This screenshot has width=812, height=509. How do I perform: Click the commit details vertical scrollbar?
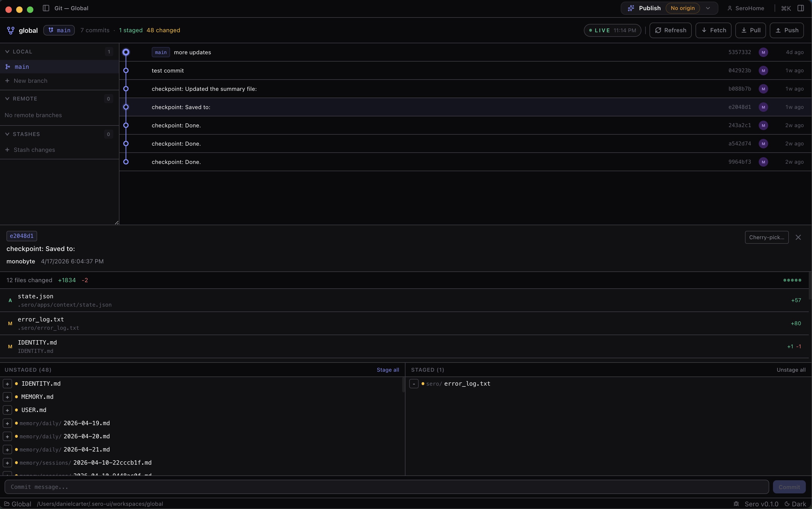[x=810, y=286]
